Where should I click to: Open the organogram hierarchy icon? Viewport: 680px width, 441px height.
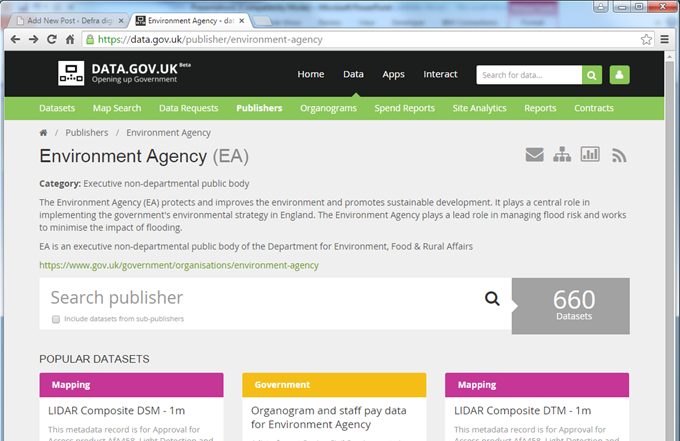click(x=562, y=154)
